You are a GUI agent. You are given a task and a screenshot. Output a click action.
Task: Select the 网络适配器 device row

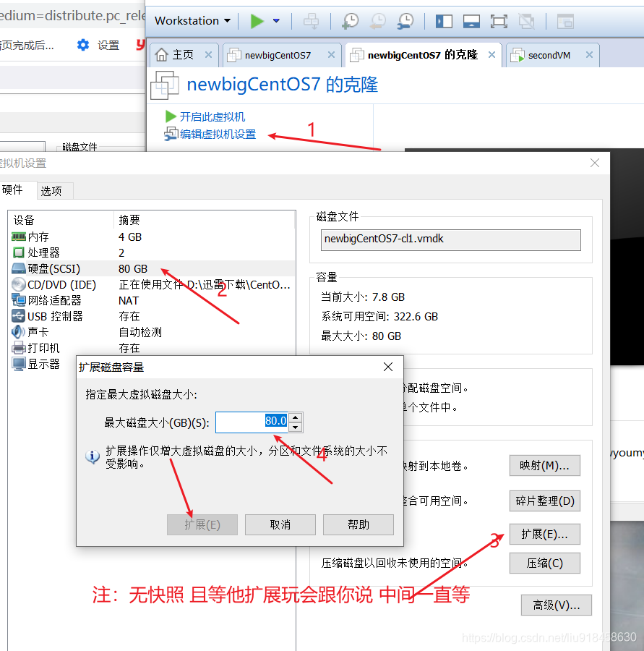pos(152,300)
